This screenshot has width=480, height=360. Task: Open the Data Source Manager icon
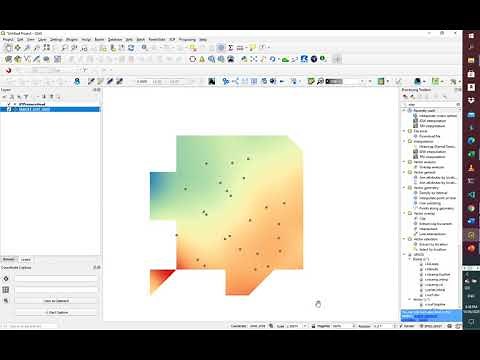pos(9,59)
